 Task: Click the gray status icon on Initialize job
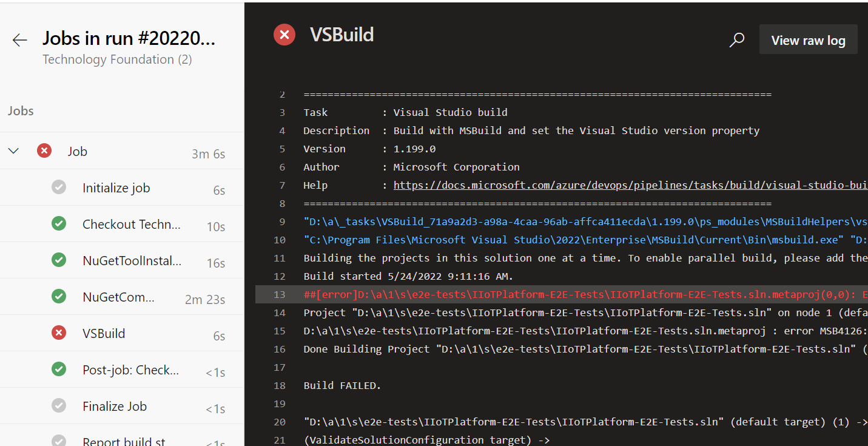point(59,187)
